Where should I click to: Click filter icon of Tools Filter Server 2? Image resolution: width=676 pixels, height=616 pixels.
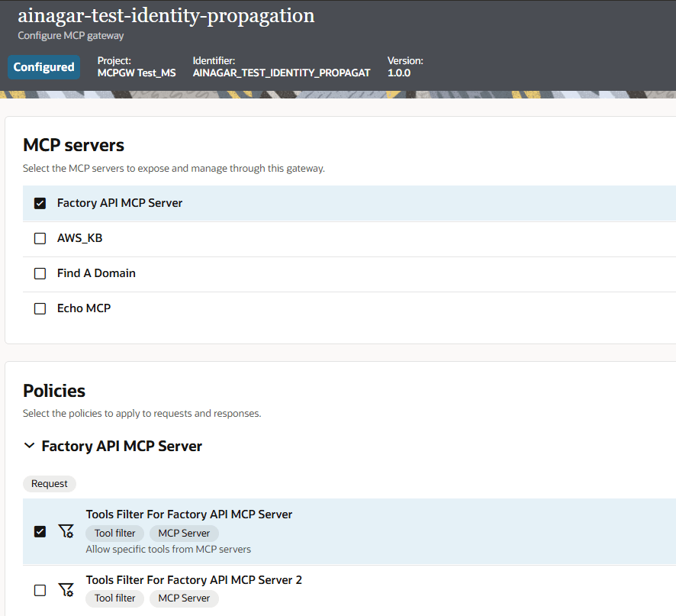(x=66, y=590)
